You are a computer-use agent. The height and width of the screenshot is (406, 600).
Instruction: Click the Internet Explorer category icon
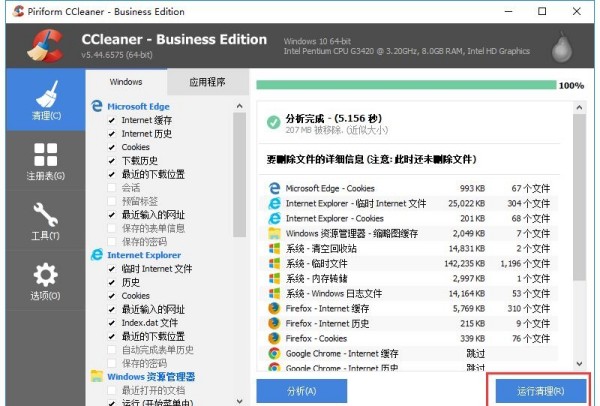coord(97,255)
